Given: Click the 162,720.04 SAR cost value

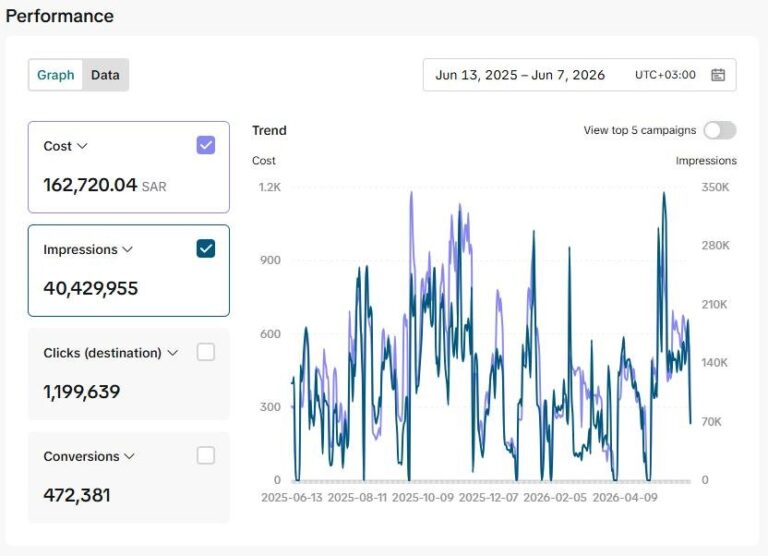Looking at the screenshot, I should [x=105, y=185].
